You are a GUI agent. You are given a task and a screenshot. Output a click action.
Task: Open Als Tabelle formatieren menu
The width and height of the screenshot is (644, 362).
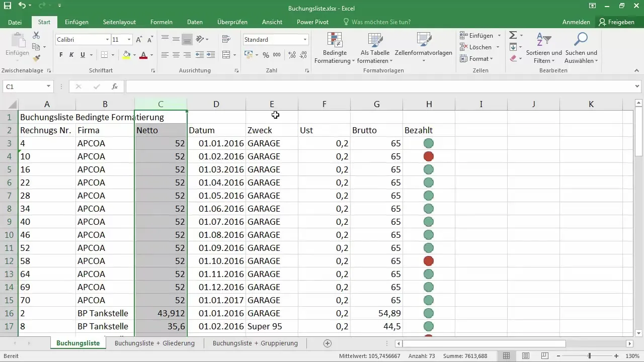coord(375,48)
